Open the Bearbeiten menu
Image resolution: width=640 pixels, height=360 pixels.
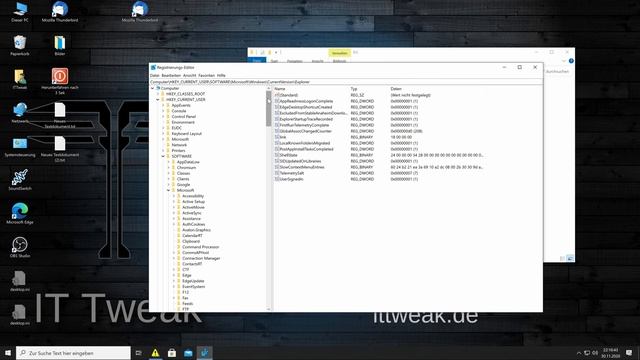(171, 76)
